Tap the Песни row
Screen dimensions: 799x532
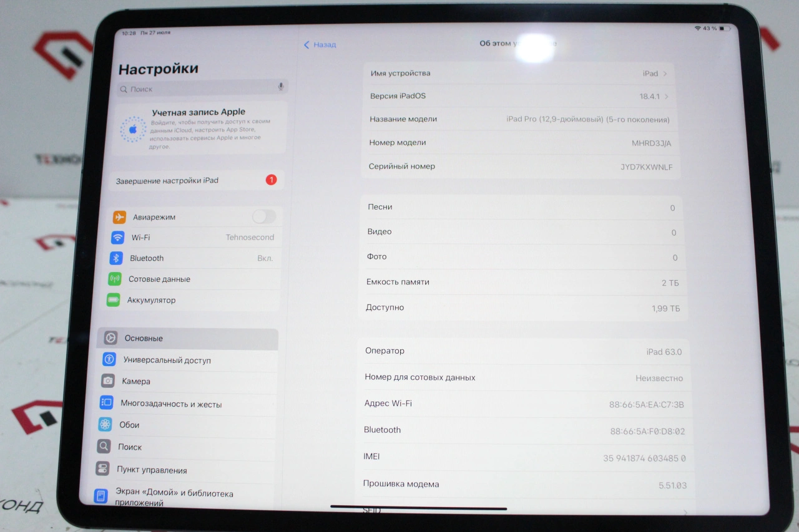[522, 207]
